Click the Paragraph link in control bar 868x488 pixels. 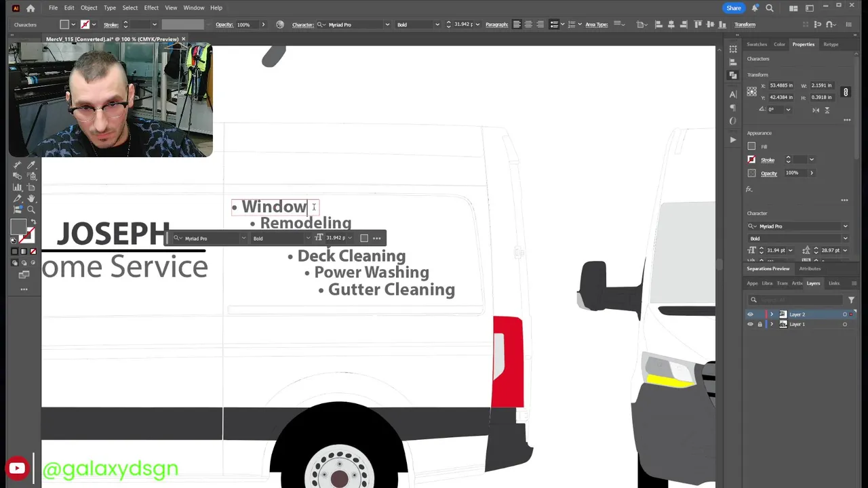tap(496, 25)
